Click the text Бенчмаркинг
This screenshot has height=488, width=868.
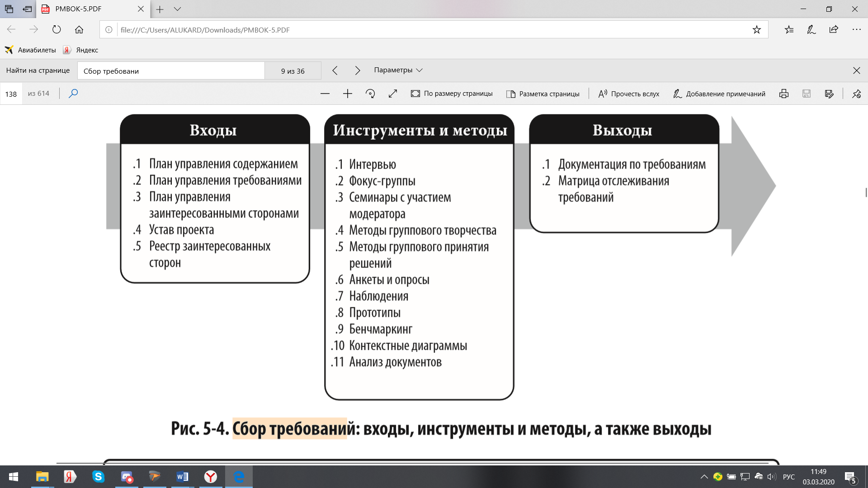click(381, 329)
